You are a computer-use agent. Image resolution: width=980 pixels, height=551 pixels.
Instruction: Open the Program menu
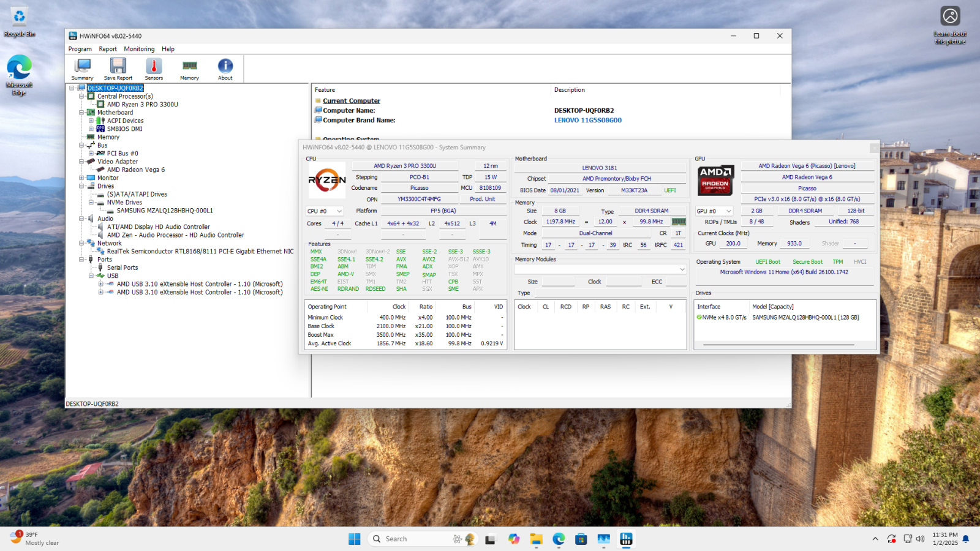pyautogui.click(x=80, y=49)
